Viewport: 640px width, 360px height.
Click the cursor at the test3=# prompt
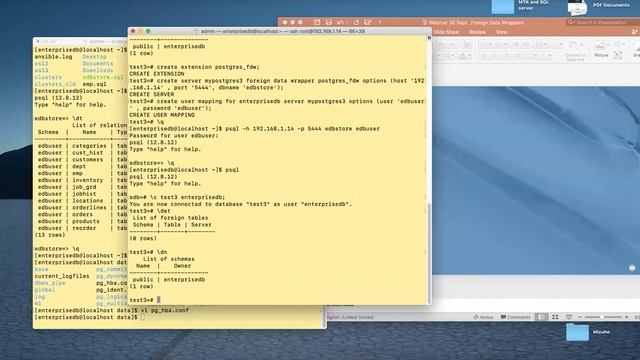click(158, 300)
